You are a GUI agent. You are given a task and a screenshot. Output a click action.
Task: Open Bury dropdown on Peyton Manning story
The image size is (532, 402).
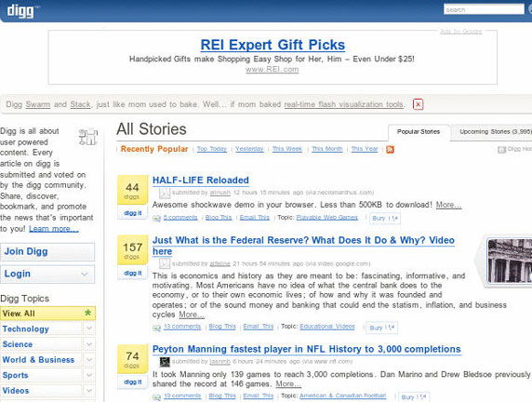point(414,397)
